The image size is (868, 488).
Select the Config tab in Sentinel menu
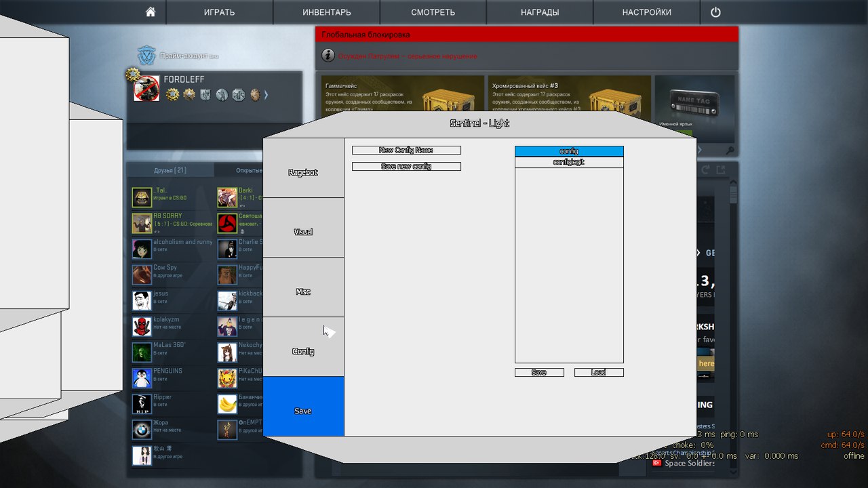(303, 347)
